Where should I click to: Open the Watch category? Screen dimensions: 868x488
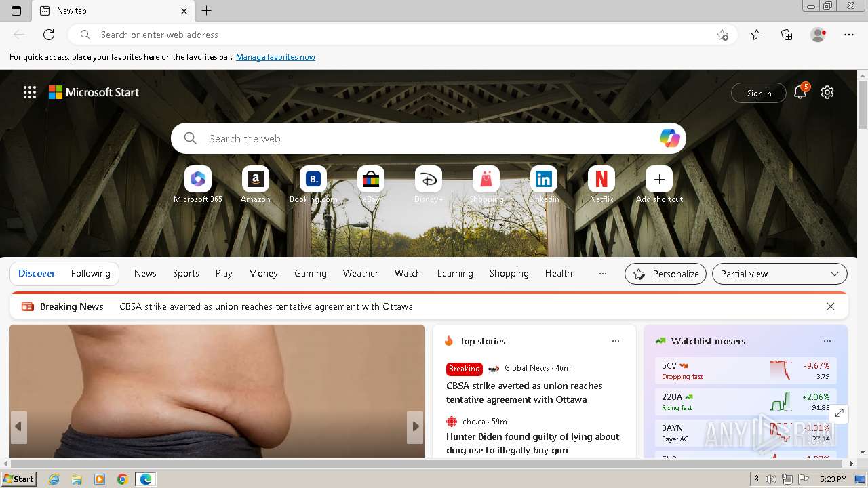[408, 274]
